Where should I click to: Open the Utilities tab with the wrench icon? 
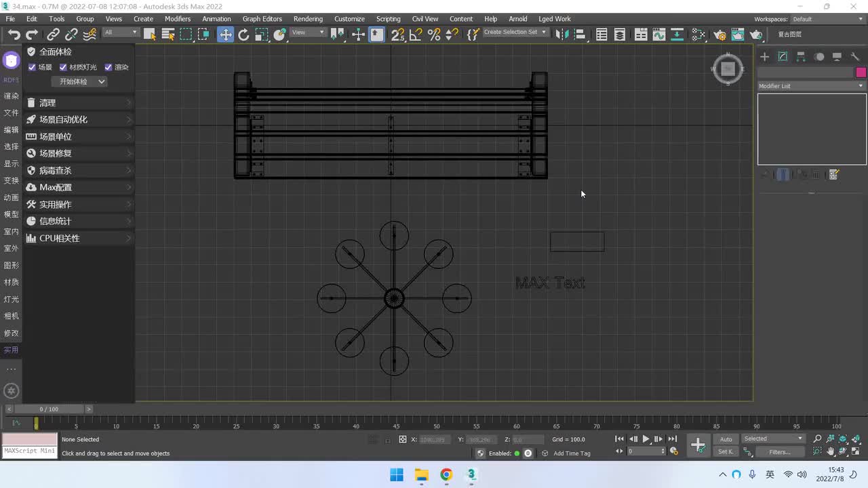point(855,57)
